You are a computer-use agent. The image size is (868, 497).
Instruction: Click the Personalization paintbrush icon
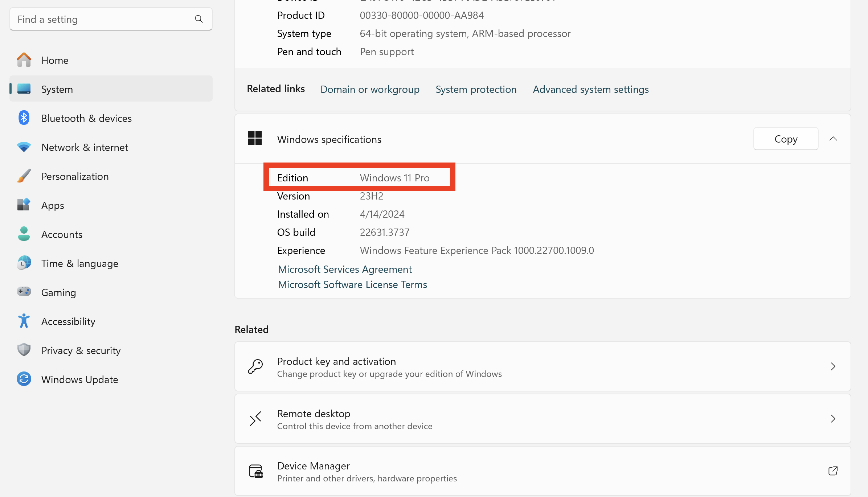click(24, 176)
